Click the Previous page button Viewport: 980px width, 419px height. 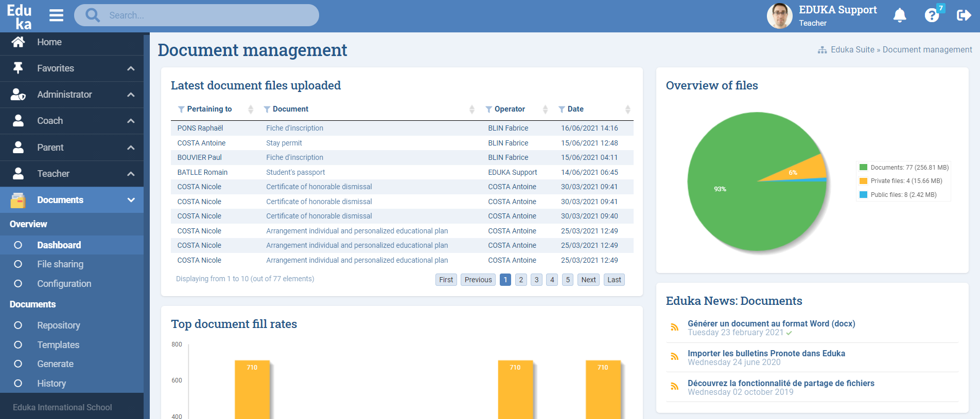tap(478, 280)
